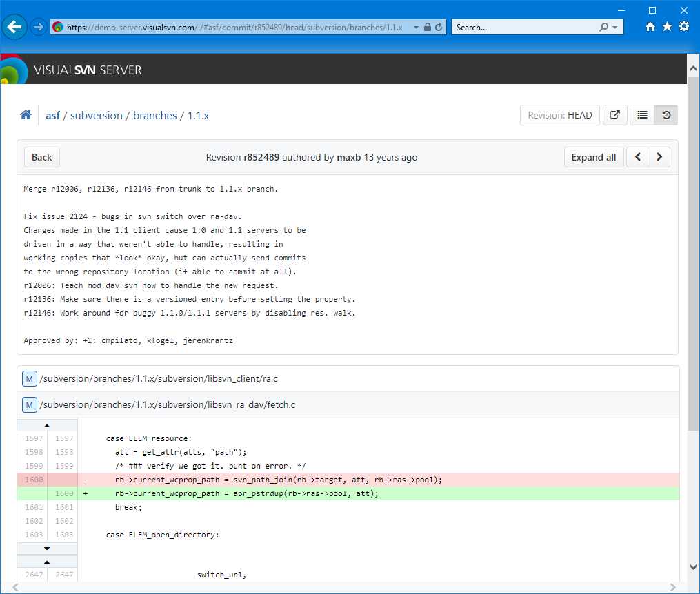Image resolution: width=700 pixels, height=594 pixels.
Task: Click the 'break;' code line
Action: (x=128, y=507)
